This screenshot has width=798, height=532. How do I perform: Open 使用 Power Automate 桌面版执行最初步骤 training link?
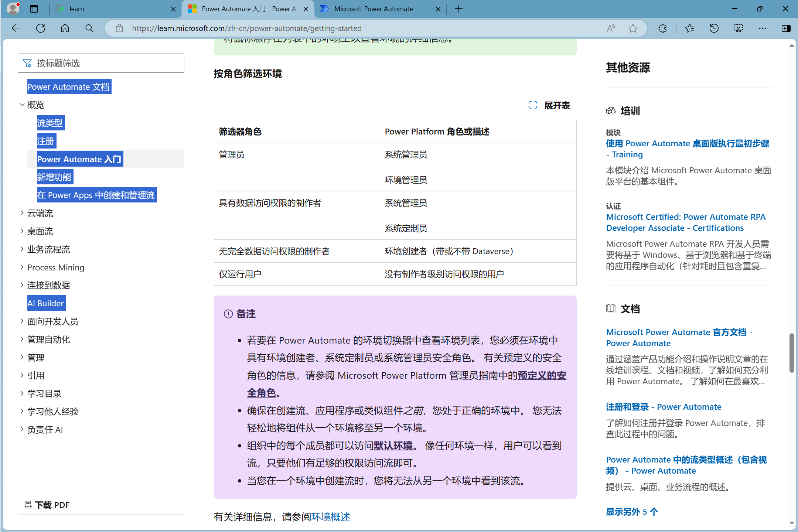pyautogui.click(x=688, y=149)
